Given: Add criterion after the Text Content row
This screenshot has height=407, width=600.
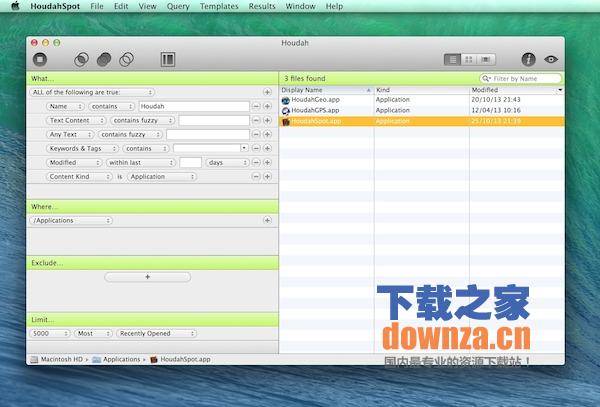Looking at the screenshot, I should pos(267,120).
